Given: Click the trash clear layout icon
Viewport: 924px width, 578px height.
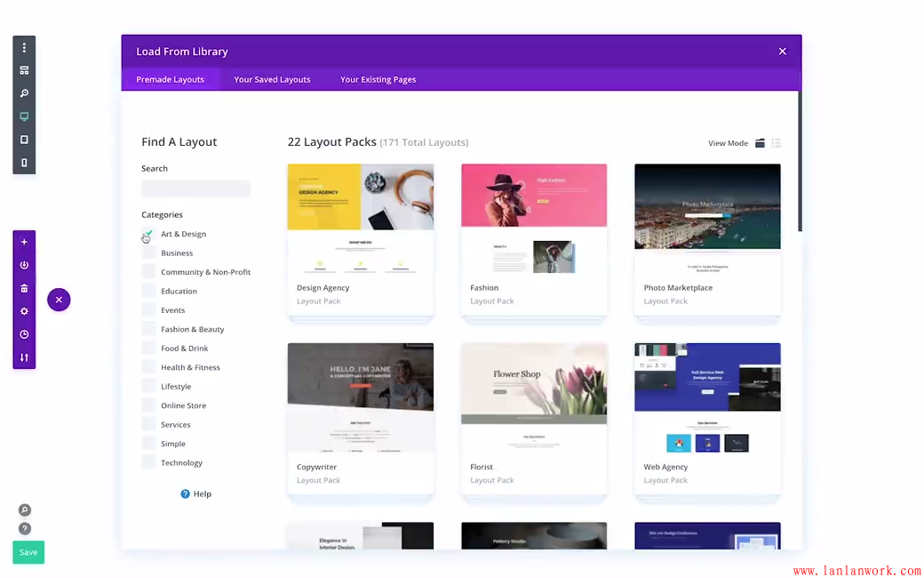Looking at the screenshot, I should [x=24, y=288].
